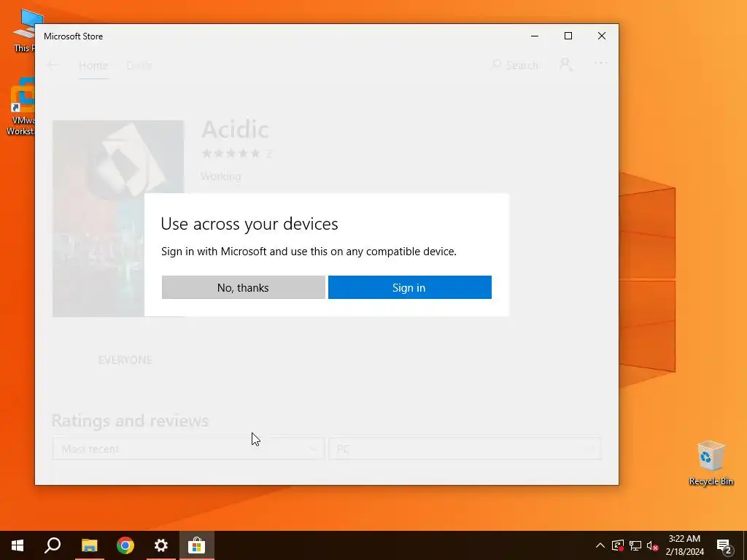Click the Working status text
This screenshot has width=747, height=560.
pyautogui.click(x=221, y=176)
